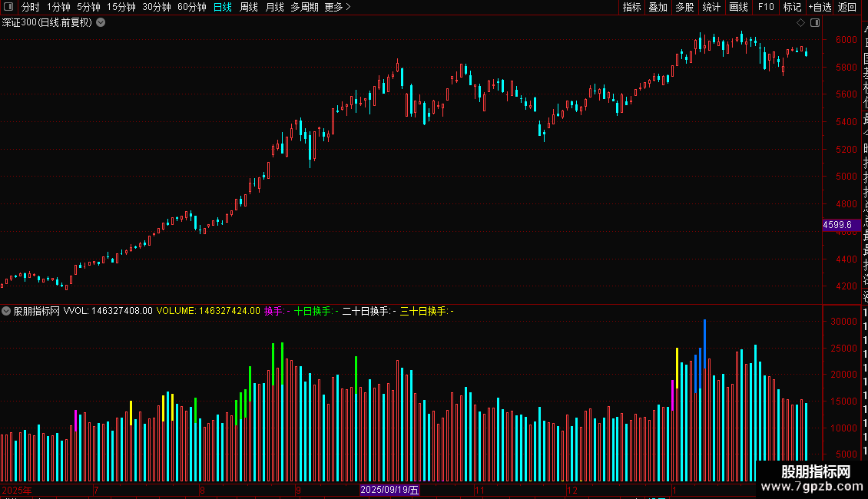Viewport: 868px width, 499px height.
Task: Click the diamond icon at chart corner
Action: point(800,23)
